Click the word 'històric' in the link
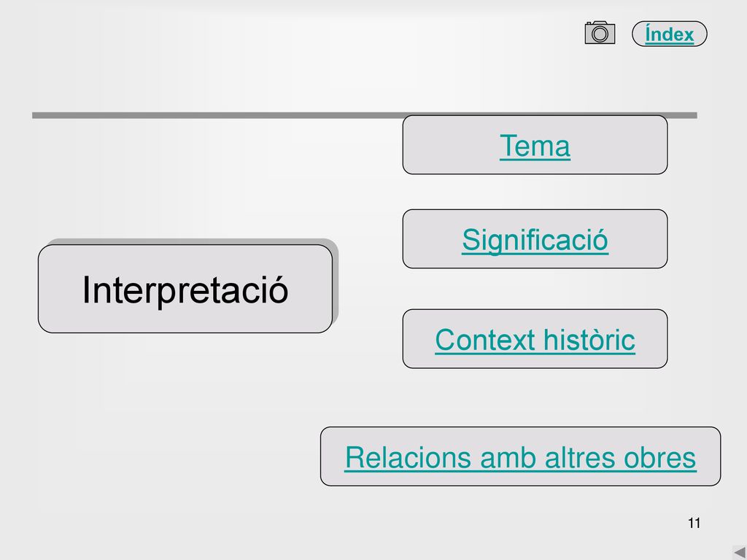747x560 pixels. tap(589, 340)
